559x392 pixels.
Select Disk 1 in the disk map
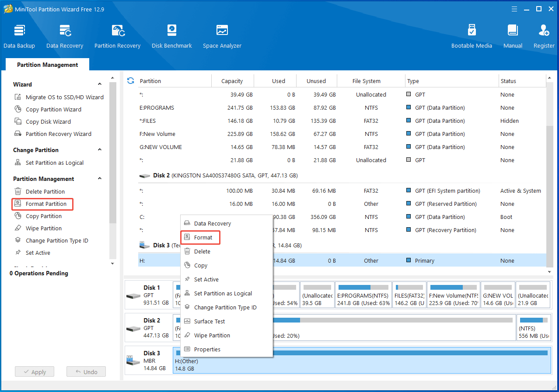click(149, 295)
